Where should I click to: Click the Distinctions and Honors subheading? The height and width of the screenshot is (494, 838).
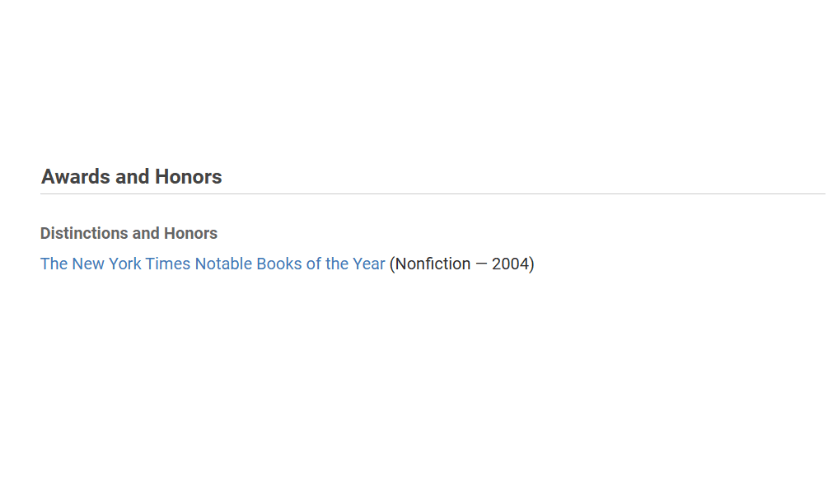128,233
